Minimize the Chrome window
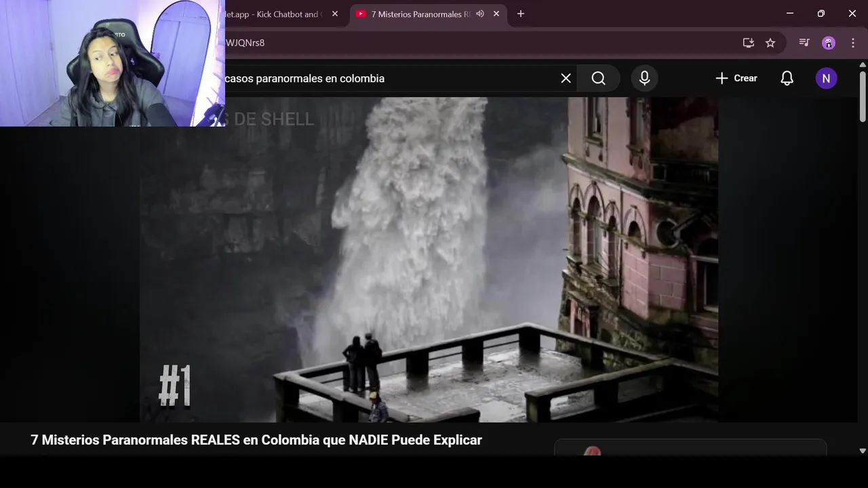The image size is (868, 488). coord(790,14)
